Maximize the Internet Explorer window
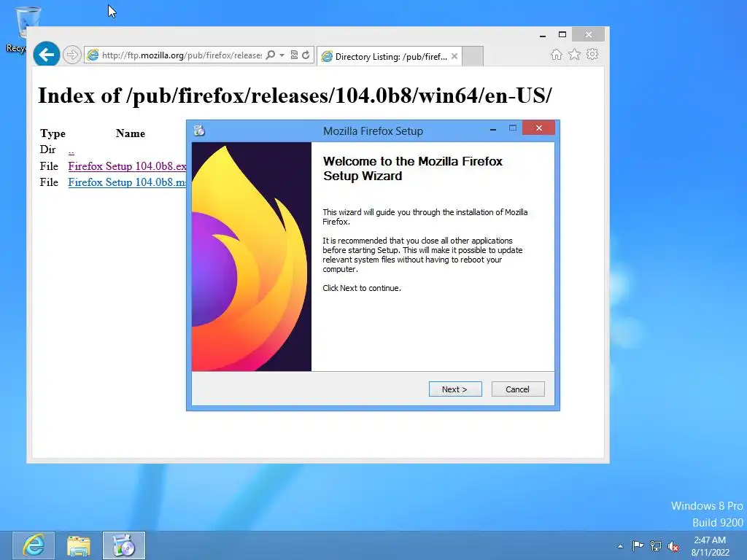The width and height of the screenshot is (747, 560). [x=562, y=35]
